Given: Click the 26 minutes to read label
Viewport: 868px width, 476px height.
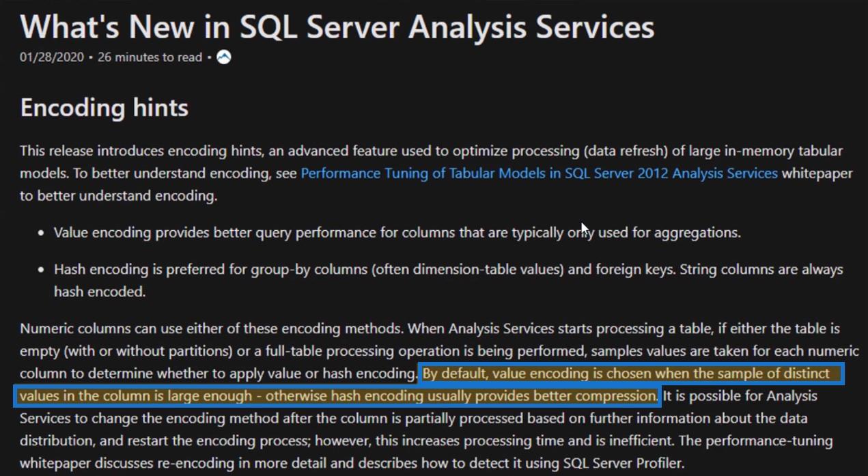Looking at the screenshot, I should (x=150, y=57).
